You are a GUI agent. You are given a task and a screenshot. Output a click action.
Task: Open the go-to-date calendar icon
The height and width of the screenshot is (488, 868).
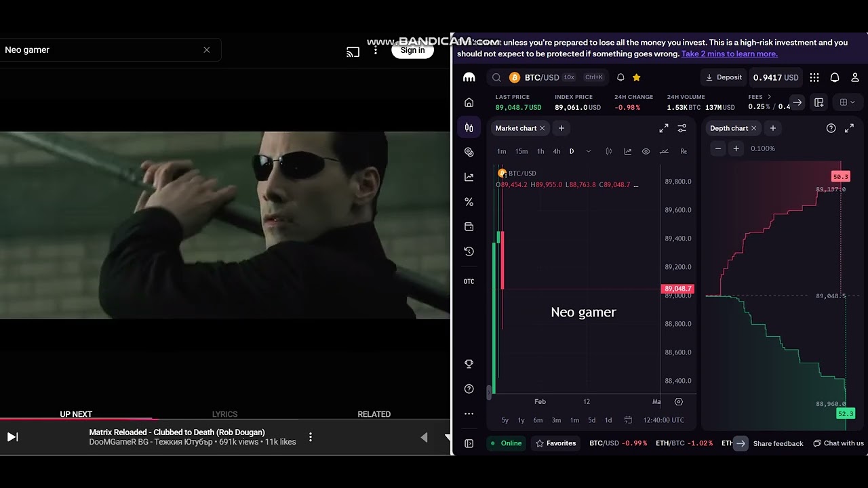pos(628,420)
